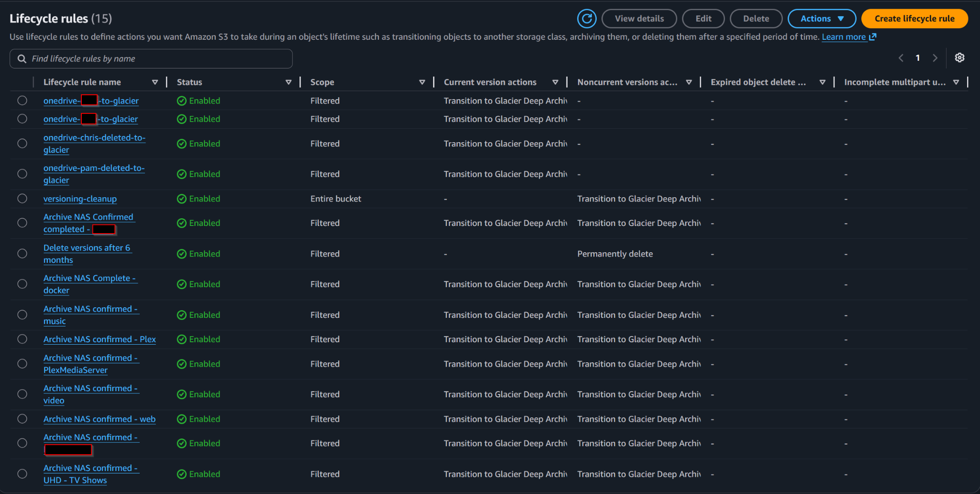980x494 pixels.
Task: Click Lifecycle rules (15) heading
Action: point(61,19)
